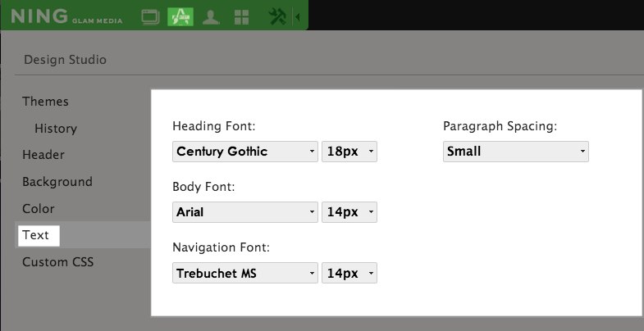
Task: Go to the Header section
Action: (x=43, y=155)
